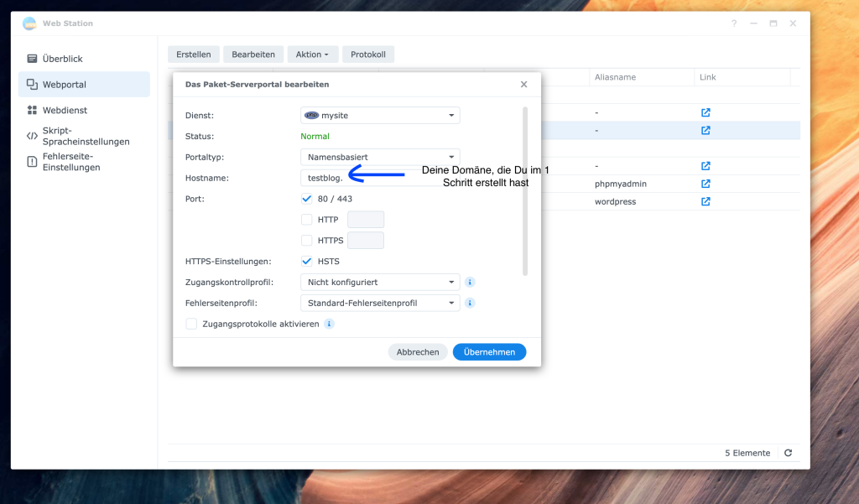This screenshot has width=859, height=504.
Task: Go to Überblick in the sidebar
Action: click(x=63, y=59)
